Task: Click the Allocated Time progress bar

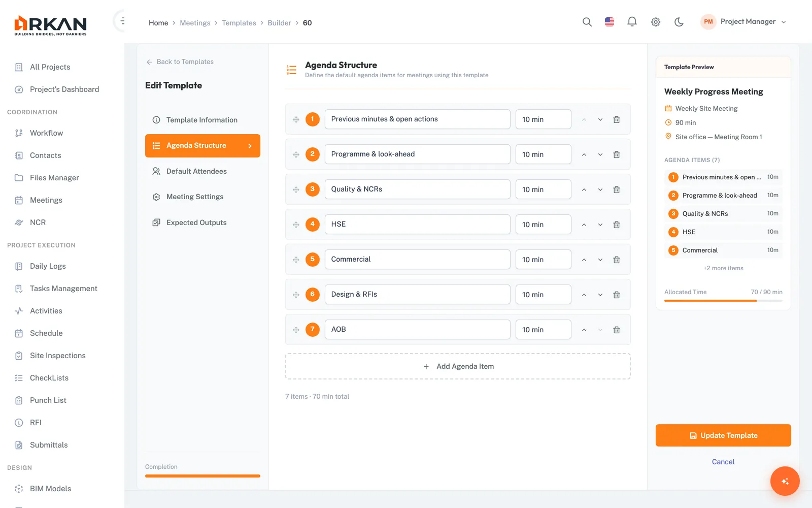Action: 723,301
